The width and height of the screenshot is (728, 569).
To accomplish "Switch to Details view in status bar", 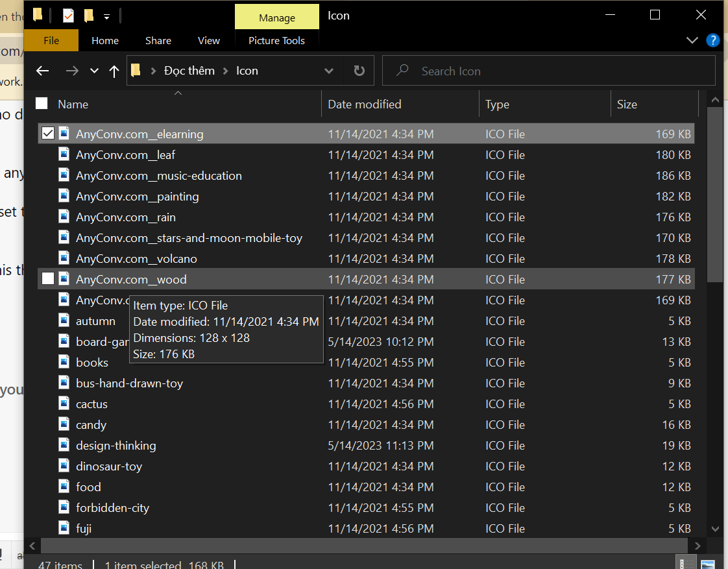I will [686, 563].
